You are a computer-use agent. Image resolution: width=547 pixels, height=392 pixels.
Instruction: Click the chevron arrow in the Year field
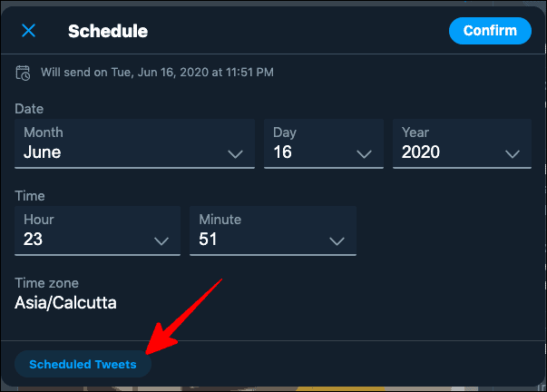(x=513, y=154)
